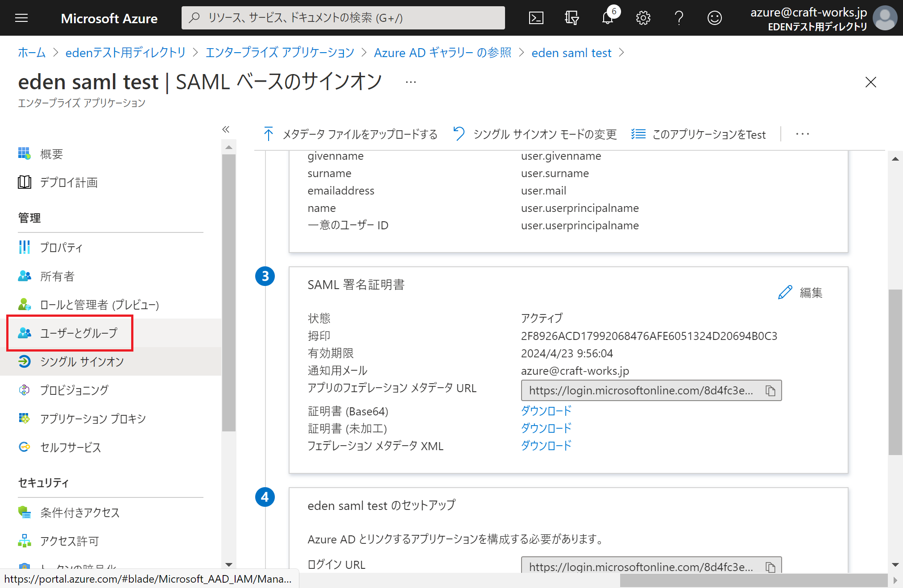Screen dimensions: 903x588
Task: Download 証明書 (未加工)
Action: coord(546,428)
